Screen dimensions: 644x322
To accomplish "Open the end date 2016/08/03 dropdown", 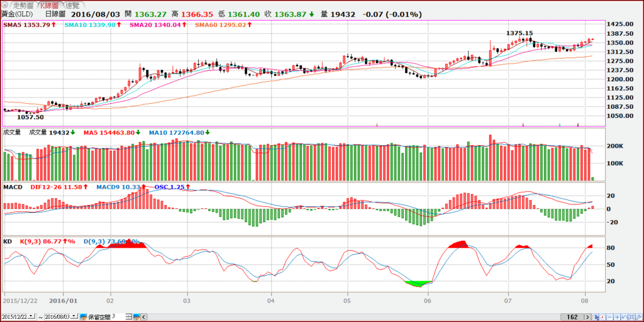I will pos(74,316).
